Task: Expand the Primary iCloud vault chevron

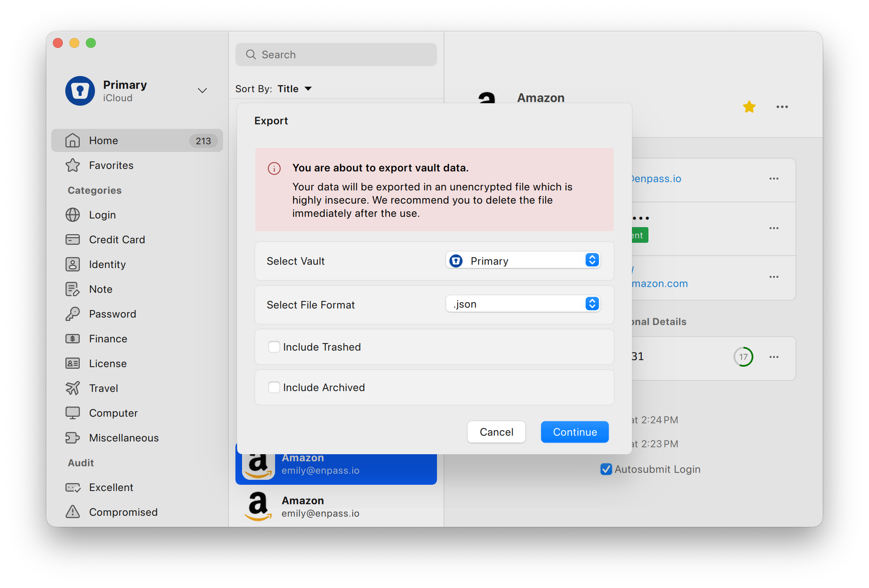Action: click(202, 90)
